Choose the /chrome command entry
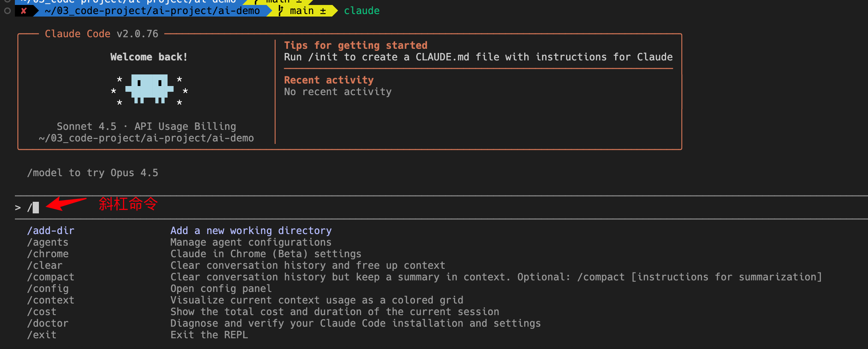 point(48,254)
